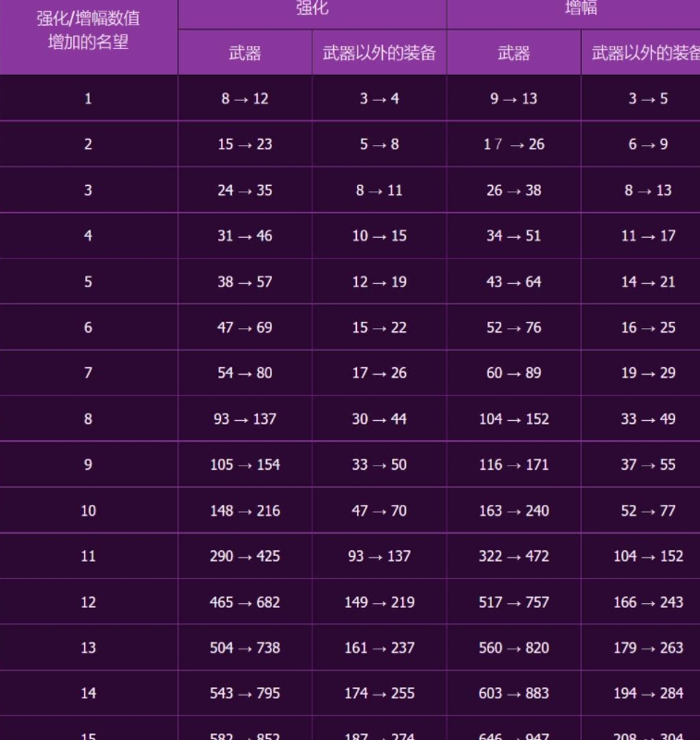Image resolution: width=700 pixels, height=740 pixels.
Task: Select the "116 → 171" cell
Action: 514,464
